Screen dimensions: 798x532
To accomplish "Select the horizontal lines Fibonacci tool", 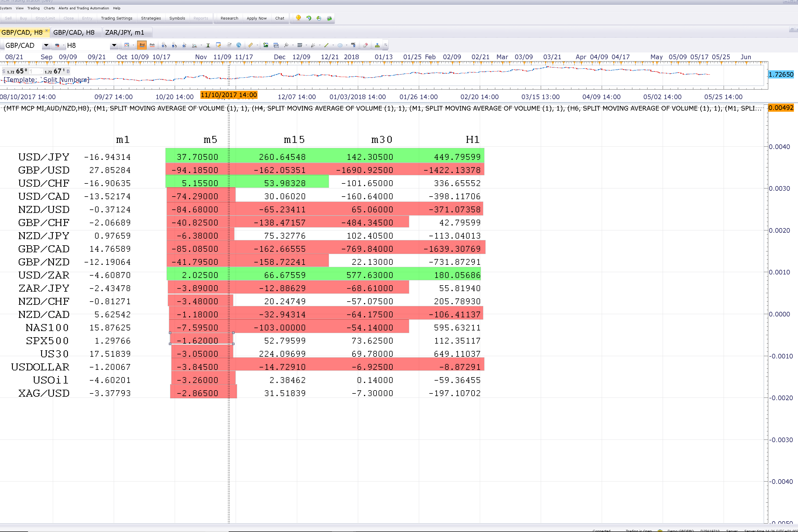I will 300,45.
